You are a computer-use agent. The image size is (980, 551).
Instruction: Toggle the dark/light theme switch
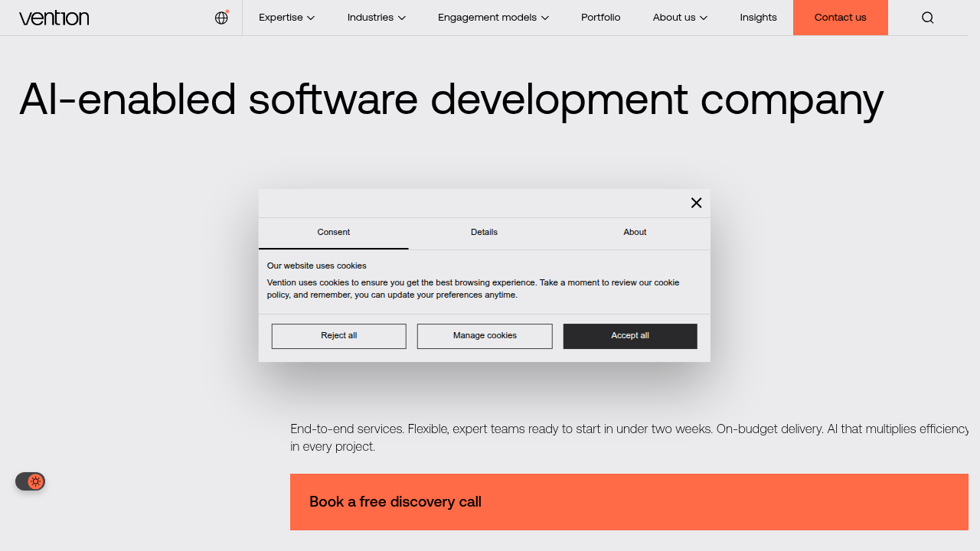(x=31, y=481)
